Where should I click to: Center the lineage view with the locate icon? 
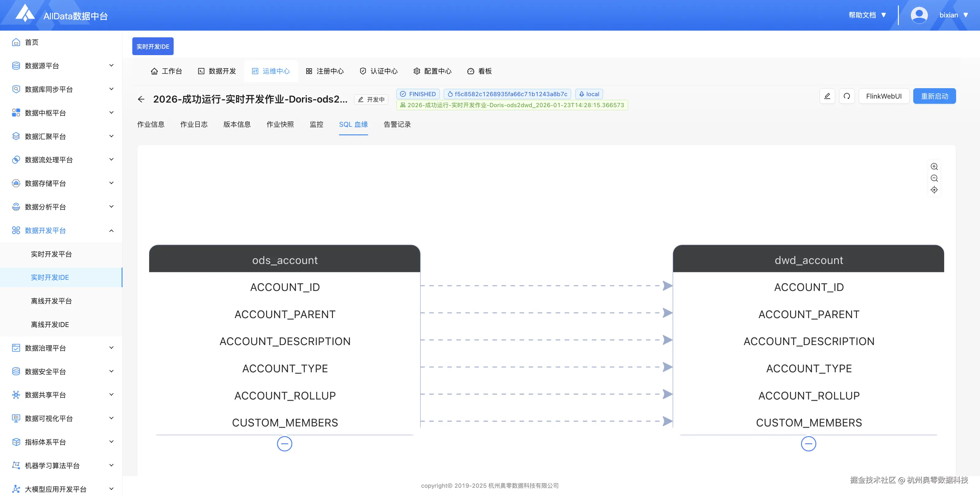[934, 190]
